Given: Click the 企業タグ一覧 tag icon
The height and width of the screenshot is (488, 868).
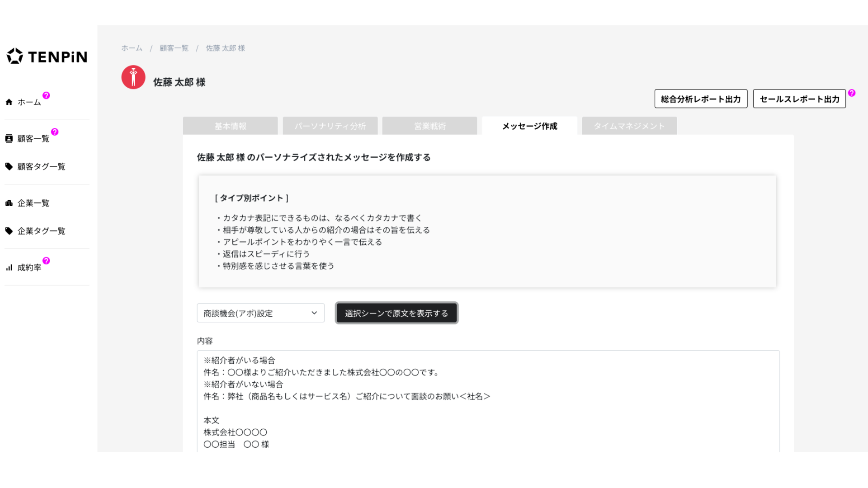Looking at the screenshot, I should (x=9, y=231).
